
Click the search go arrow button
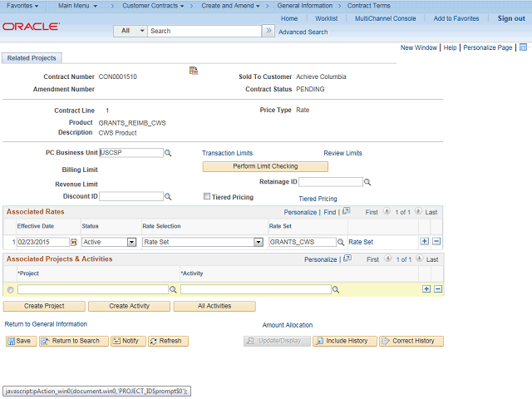coord(268,31)
